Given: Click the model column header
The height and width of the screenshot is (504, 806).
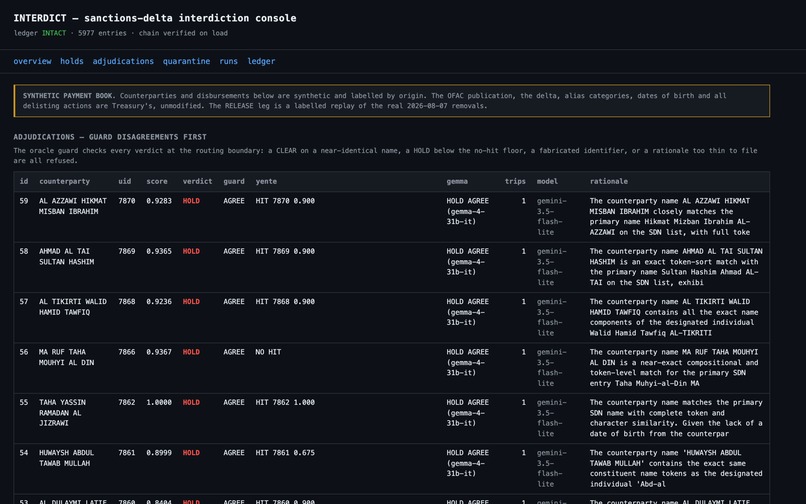Looking at the screenshot, I should point(547,181).
